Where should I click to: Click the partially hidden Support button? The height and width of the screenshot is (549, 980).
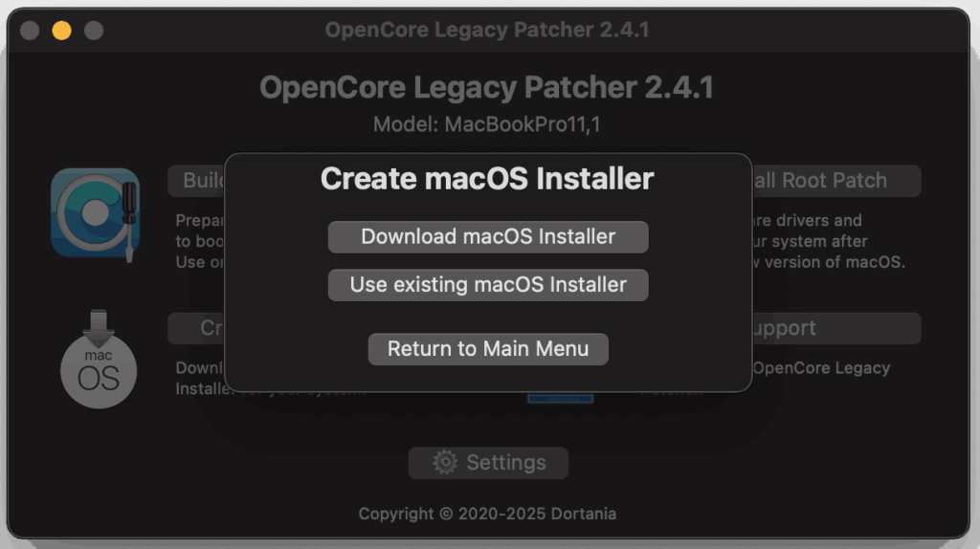(x=835, y=328)
